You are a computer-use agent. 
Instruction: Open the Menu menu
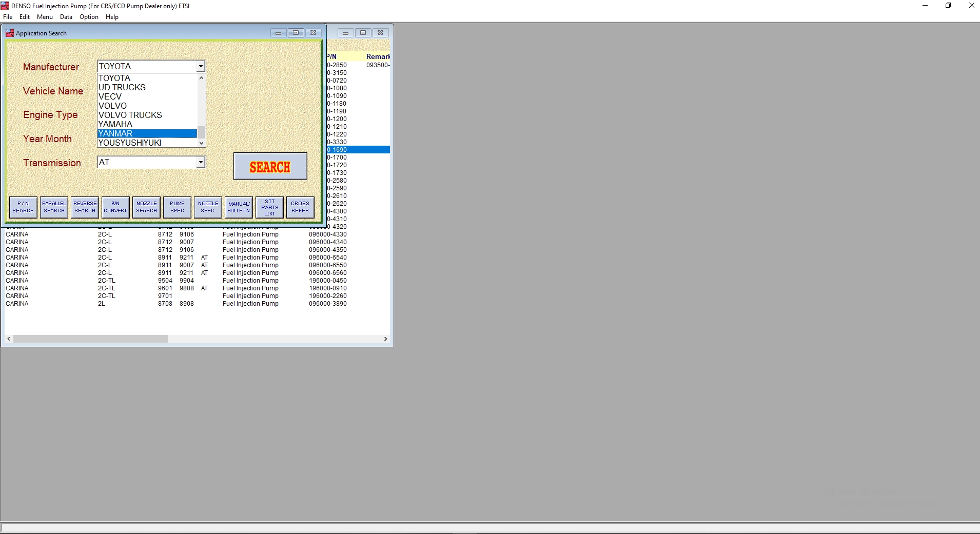45,17
